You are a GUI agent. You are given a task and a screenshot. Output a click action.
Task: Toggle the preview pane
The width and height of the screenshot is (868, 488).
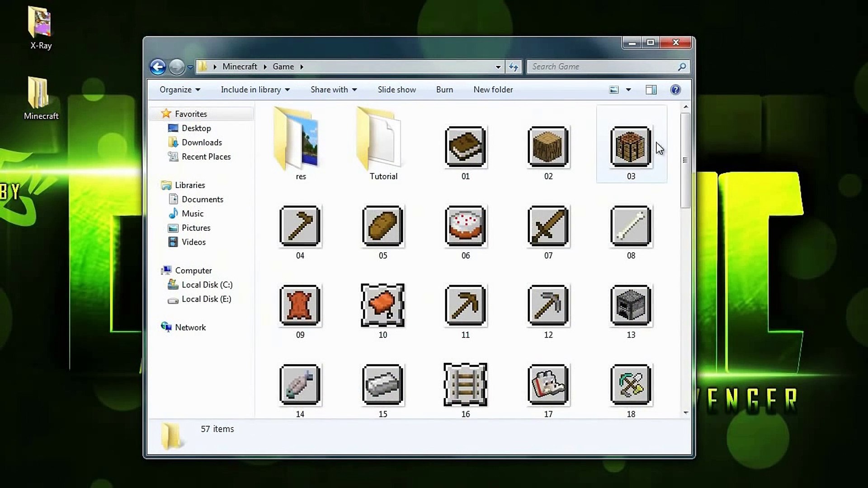[x=651, y=89]
